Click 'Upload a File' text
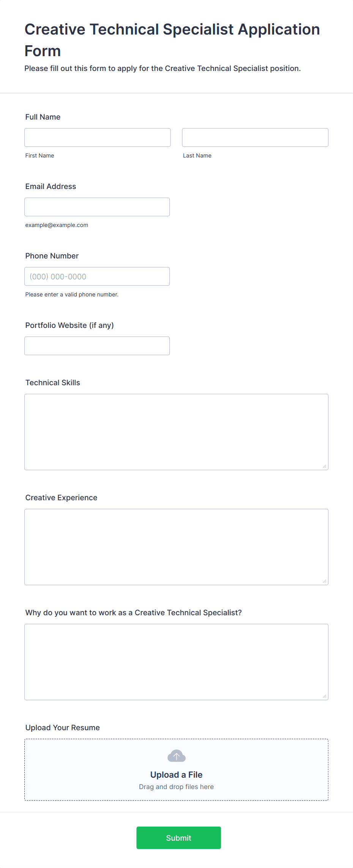This screenshot has width=353, height=868. [176, 775]
